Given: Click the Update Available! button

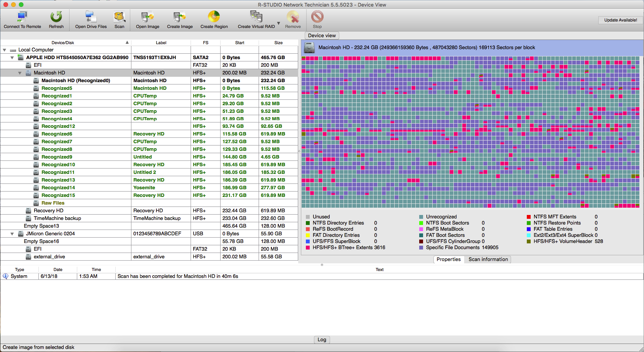Looking at the screenshot, I should [x=621, y=20].
